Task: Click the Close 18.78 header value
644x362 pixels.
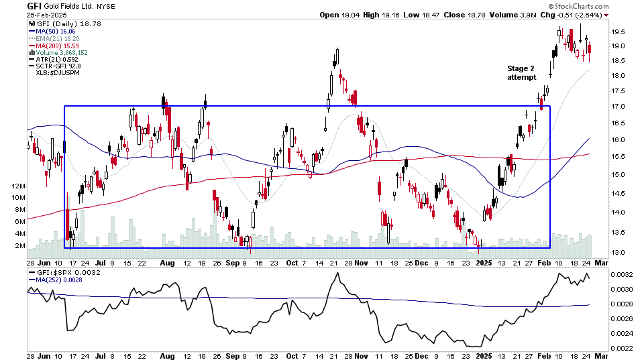Action: [464, 15]
